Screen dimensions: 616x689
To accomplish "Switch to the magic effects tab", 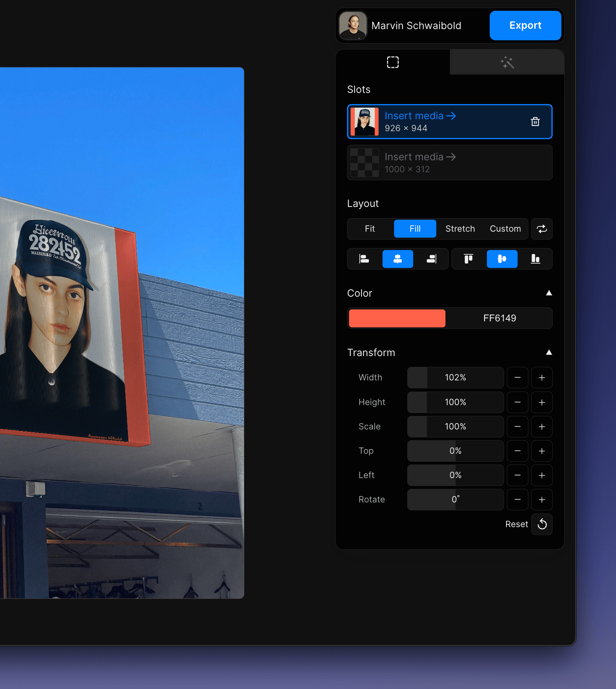I will 507,63.
